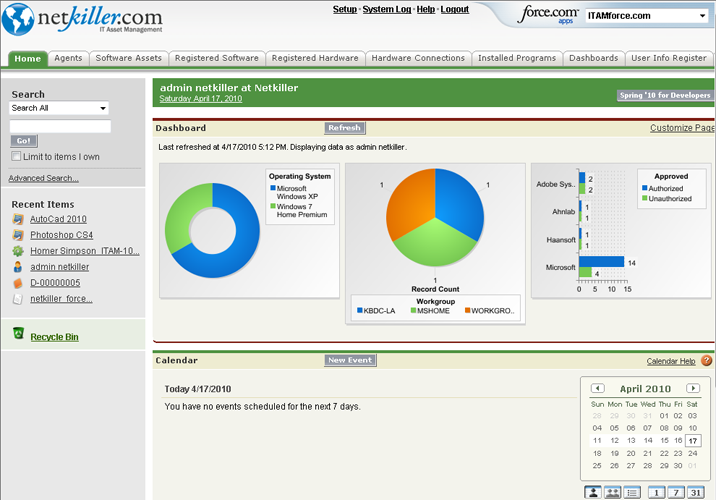Go to the Dashboards tab
This screenshot has height=500, width=716.
click(594, 58)
